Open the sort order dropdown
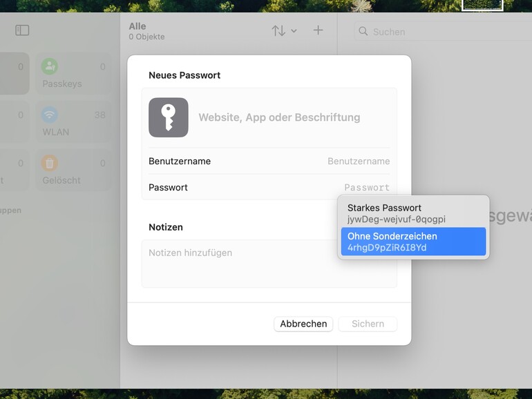The width and height of the screenshot is (532, 399). click(x=285, y=31)
